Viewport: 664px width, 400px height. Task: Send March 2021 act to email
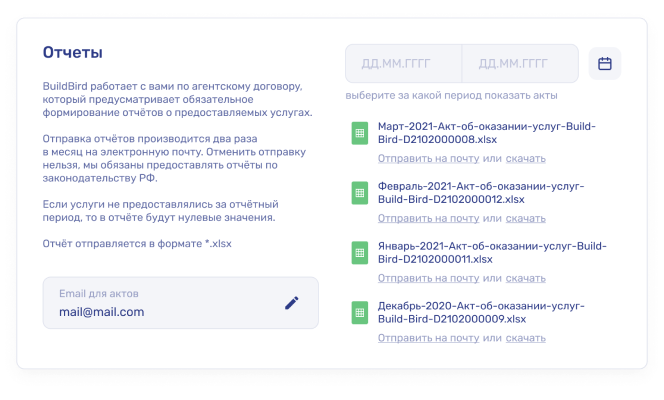click(x=428, y=159)
